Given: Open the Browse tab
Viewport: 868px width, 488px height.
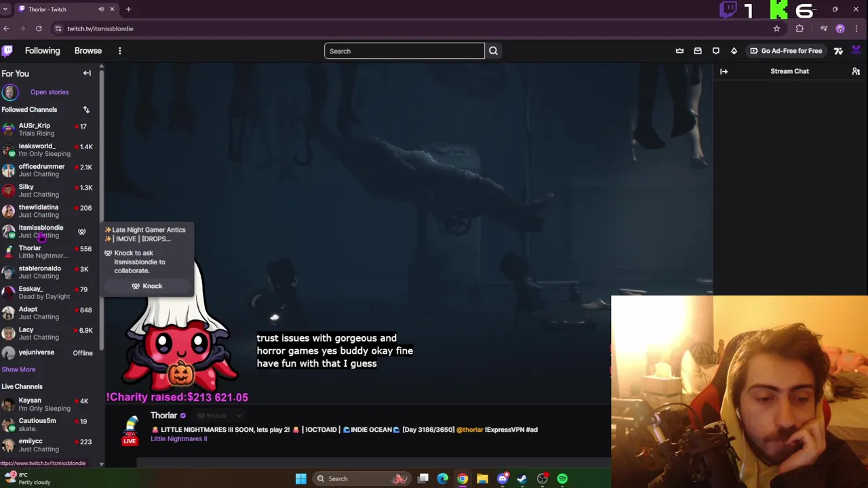Looking at the screenshot, I should (x=88, y=51).
